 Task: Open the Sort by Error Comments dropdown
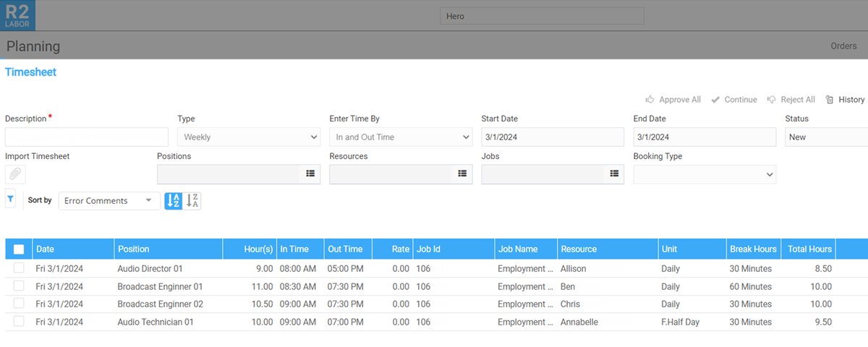tap(109, 201)
